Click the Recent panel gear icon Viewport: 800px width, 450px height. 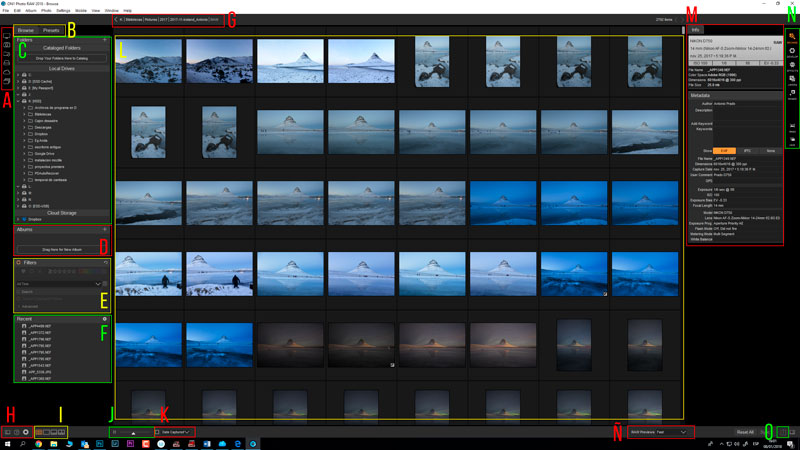tap(105, 319)
